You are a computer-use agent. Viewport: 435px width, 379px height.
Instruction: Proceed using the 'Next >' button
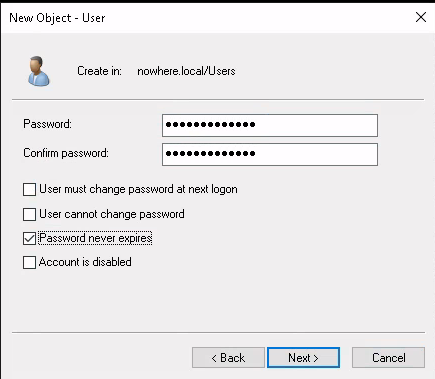[x=303, y=358]
